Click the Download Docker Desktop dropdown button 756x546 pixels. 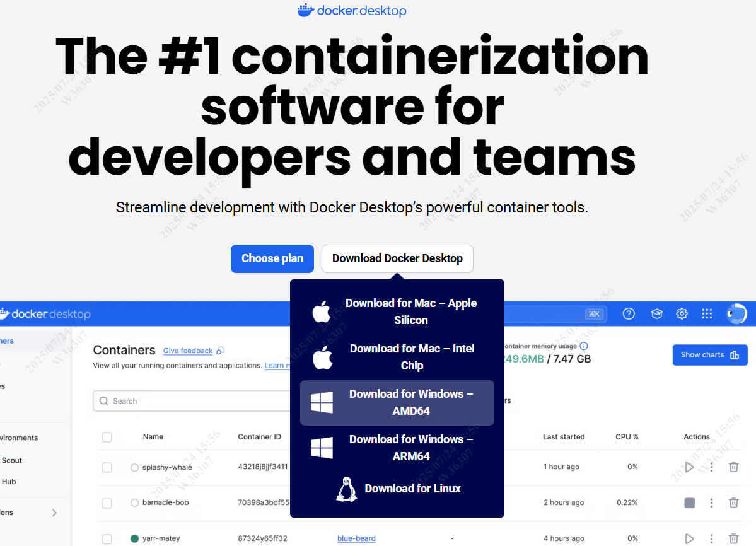[397, 258]
